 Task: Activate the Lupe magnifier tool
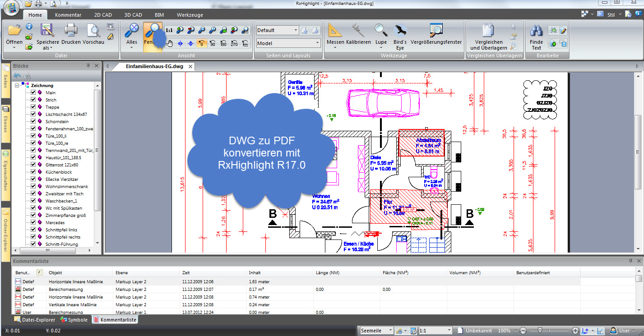(x=381, y=31)
